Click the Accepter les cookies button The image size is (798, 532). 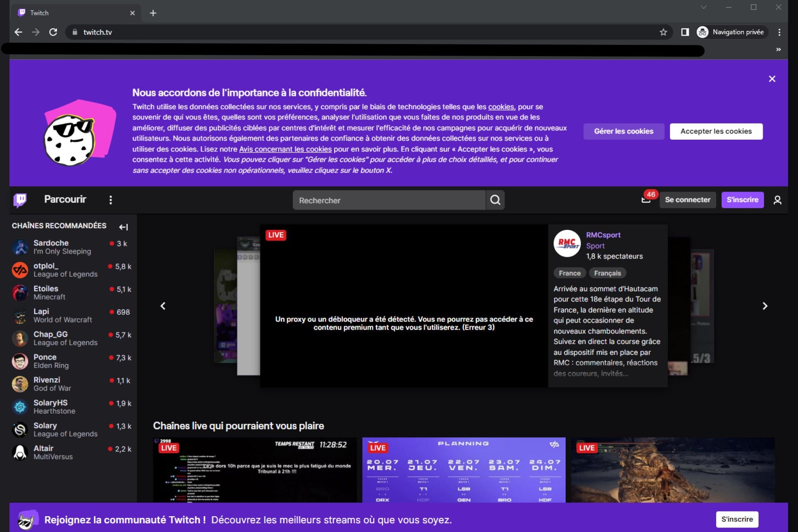click(716, 131)
